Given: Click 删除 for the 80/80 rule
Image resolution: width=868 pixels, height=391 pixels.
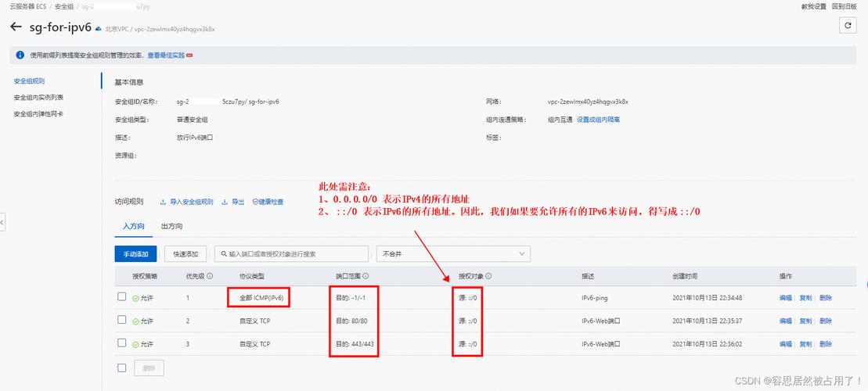Looking at the screenshot, I should [x=826, y=321].
